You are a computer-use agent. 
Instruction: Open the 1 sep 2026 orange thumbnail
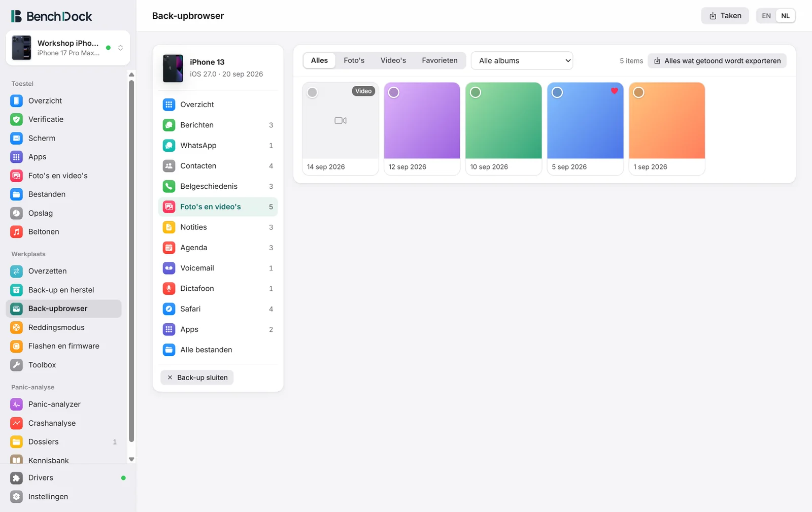tap(667, 121)
